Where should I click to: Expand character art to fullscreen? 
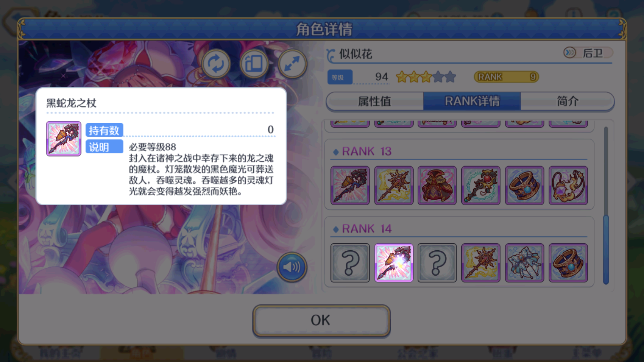point(292,64)
